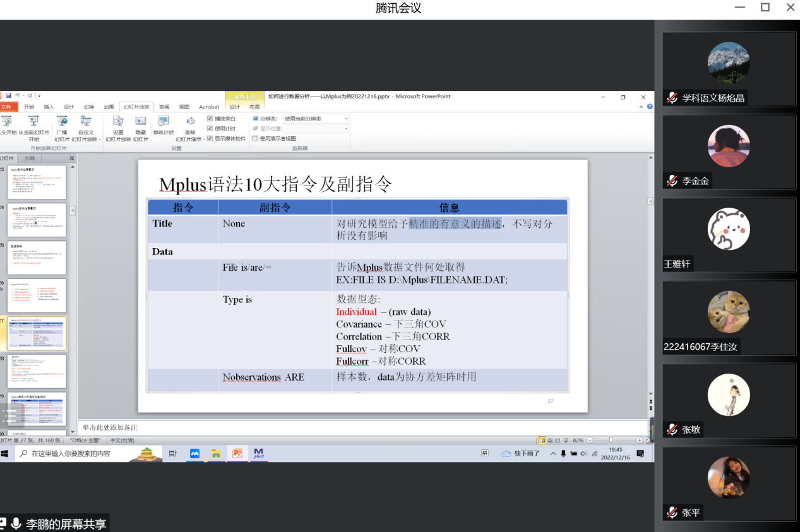Screen dimensions: 800x532
Task: Zoom in with the plus button
Action: click(640, 440)
